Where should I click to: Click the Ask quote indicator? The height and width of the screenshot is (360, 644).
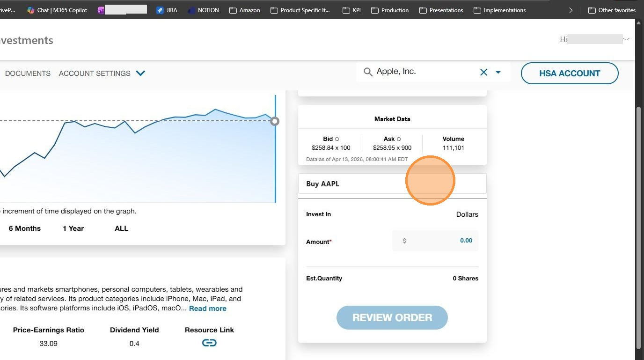pyautogui.click(x=399, y=139)
